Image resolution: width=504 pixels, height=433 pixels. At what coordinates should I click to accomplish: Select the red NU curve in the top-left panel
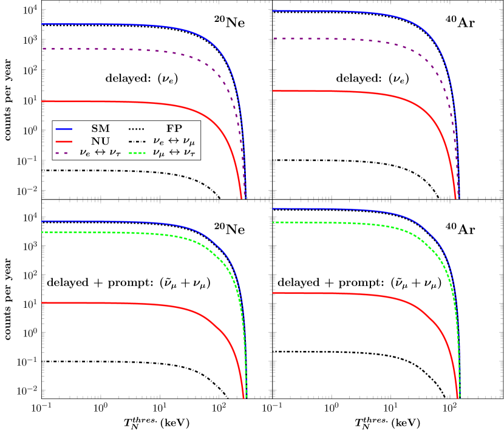[121, 102]
